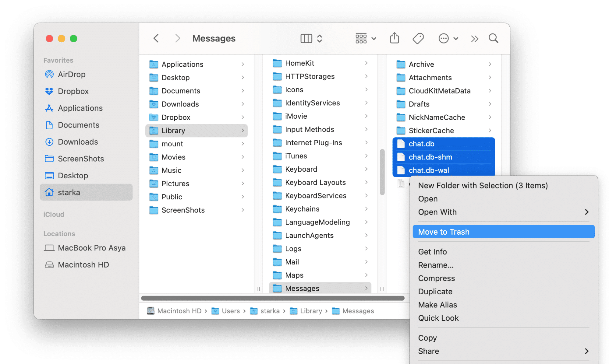Click the Macintosh HD icon in Locations

[49, 264]
